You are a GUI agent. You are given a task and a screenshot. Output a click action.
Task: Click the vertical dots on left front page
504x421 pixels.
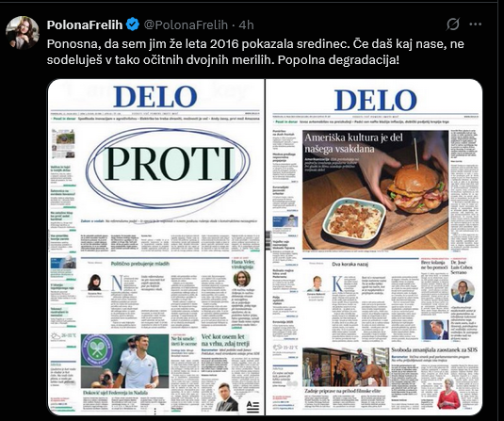tap(154, 411)
